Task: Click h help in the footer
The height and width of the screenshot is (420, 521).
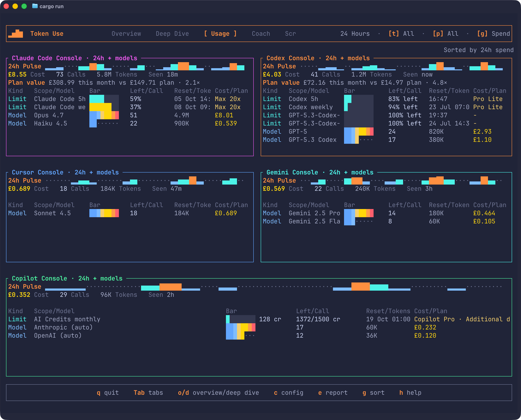Action: 410,392
